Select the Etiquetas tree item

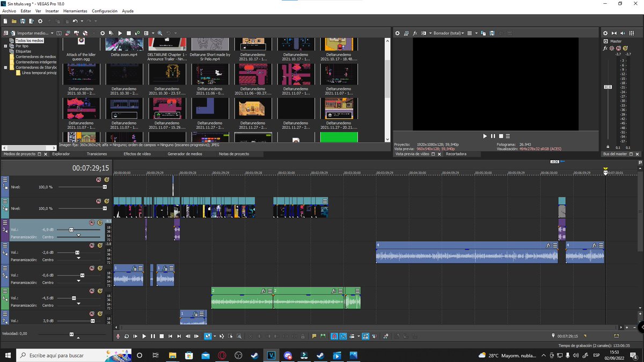[23, 51]
